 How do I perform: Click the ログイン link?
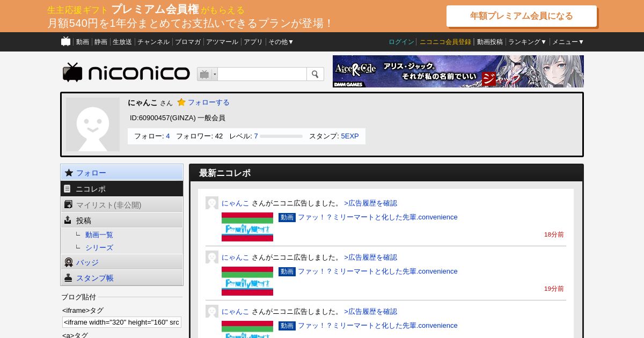[401, 42]
